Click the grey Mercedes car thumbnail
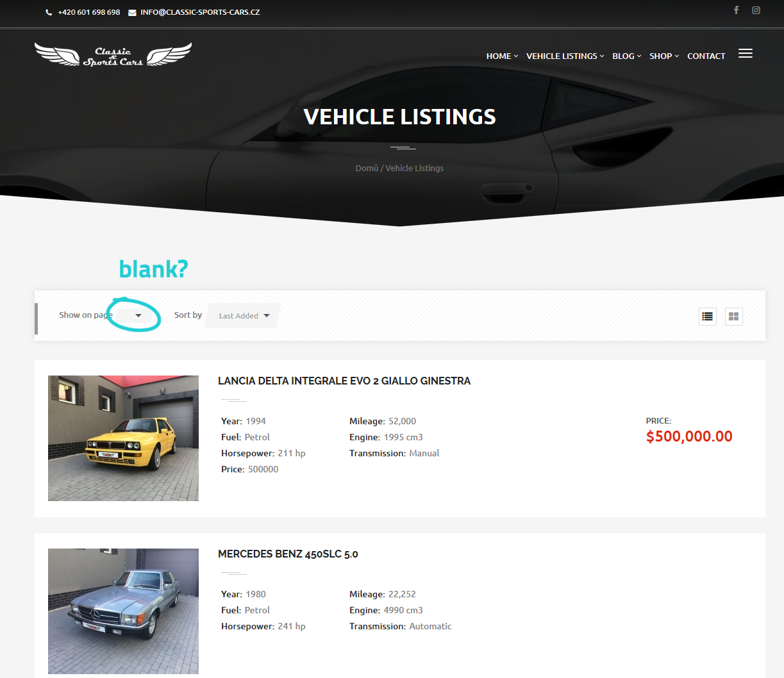This screenshot has height=678, width=784. 123,611
